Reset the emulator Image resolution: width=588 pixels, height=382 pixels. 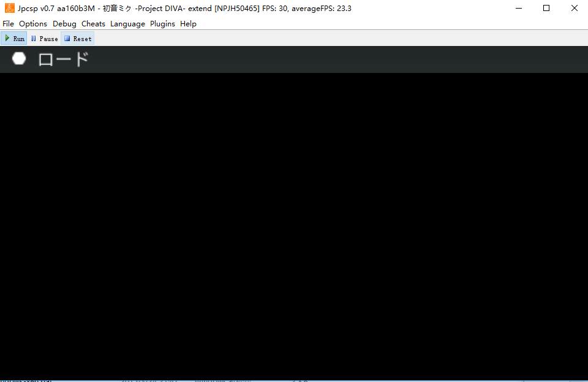[78, 39]
